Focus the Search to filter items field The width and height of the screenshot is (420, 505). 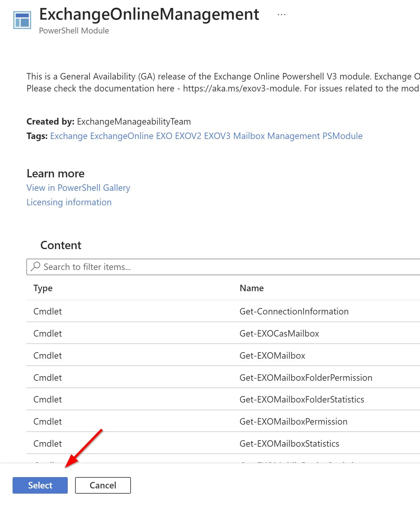[x=223, y=267]
